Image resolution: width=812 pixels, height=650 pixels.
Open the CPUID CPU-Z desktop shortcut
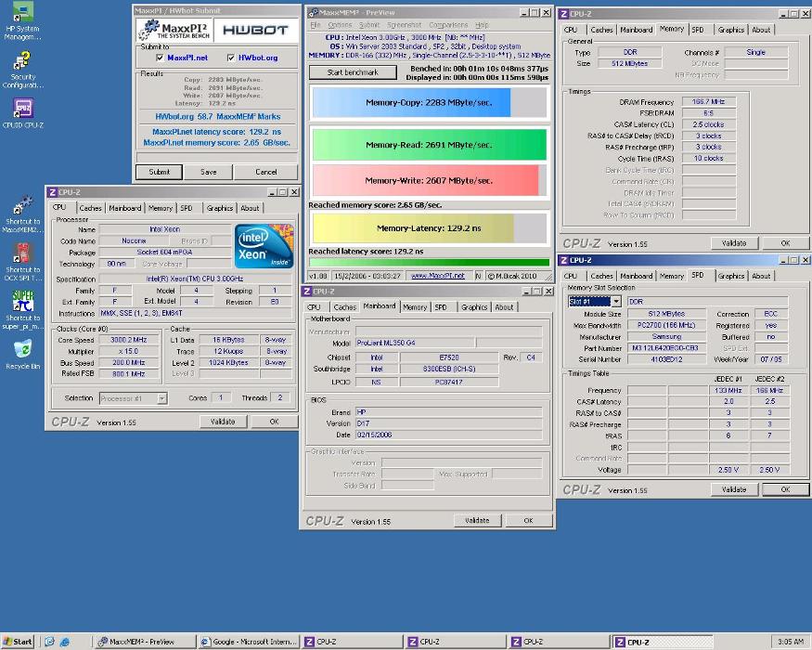coord(23,113)
